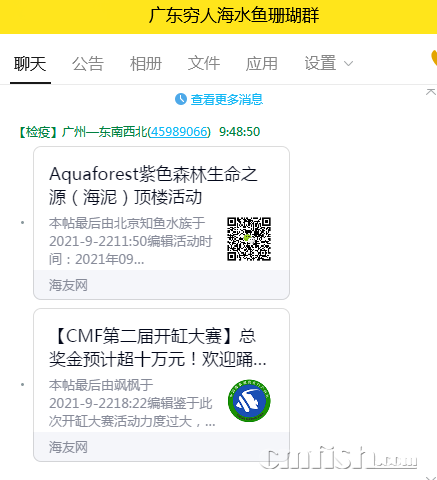The height and width of the screenshot is (480, 437).
Task: Open the 文件 tab
Action: tap(204, 63)
